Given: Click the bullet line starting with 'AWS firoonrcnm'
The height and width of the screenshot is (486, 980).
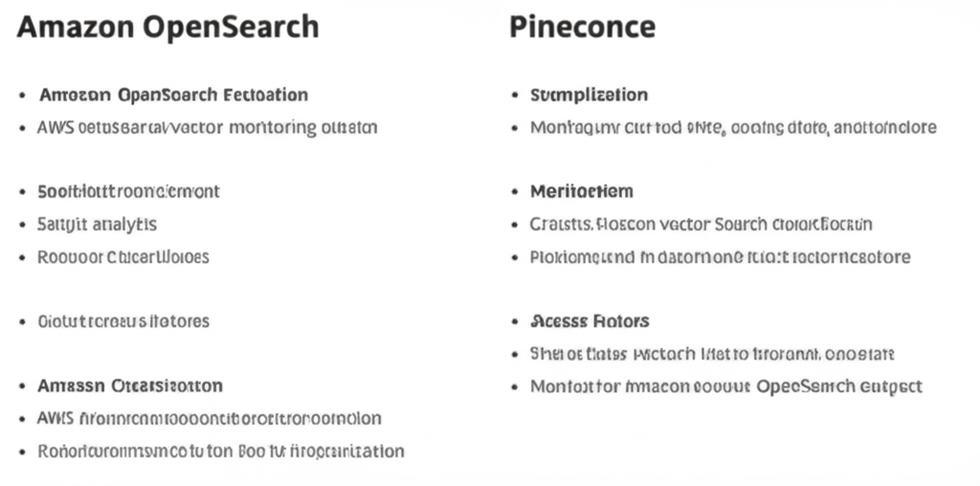Looking at the screenshot, I should pos(209,418).
